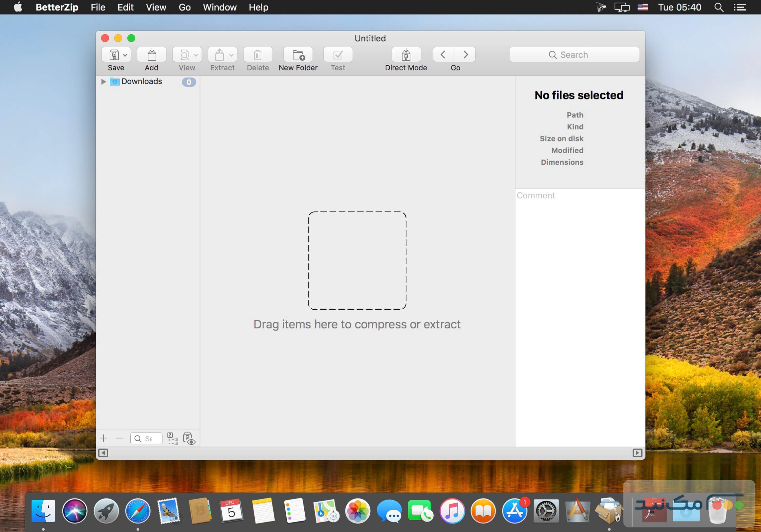Click the archive structure icon in sidebar footer
Viewport: 761px width, 532px height.
tap(172, 438)
